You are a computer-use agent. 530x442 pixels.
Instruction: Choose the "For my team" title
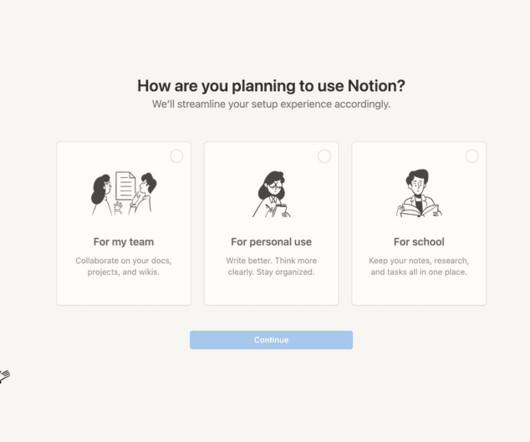[x=123, y=242]
